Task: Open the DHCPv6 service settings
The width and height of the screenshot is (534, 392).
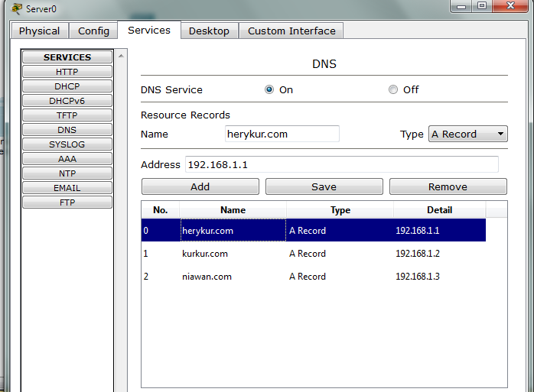Action: (67, 101)
